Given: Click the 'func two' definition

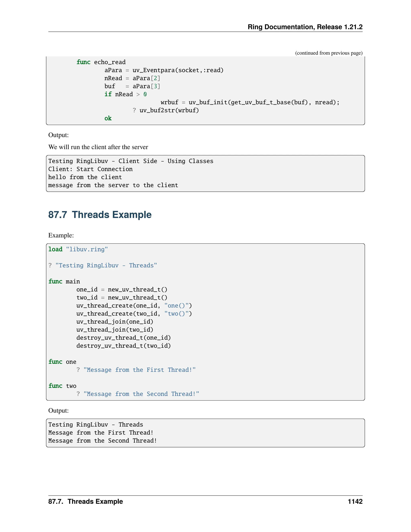Looking at the screenshot, I should point(62,386).
